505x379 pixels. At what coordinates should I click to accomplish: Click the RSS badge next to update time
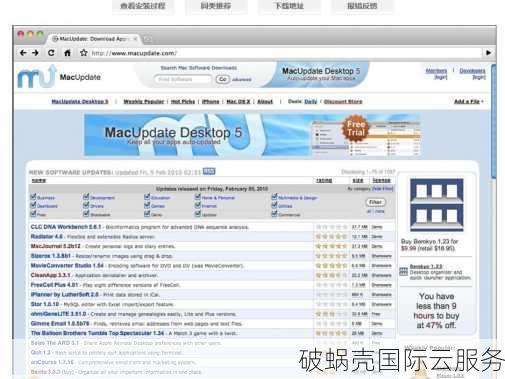pyautogui.click(x=209, y=171)
